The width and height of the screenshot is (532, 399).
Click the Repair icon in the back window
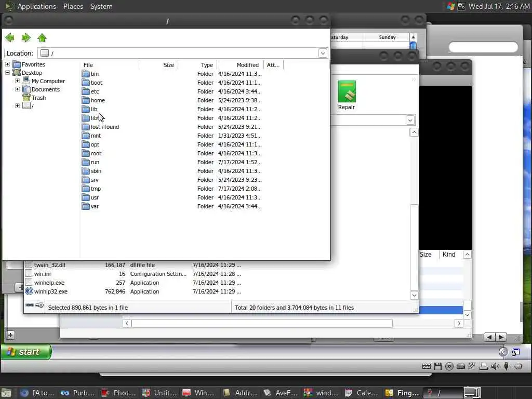[x=347, y=95]
